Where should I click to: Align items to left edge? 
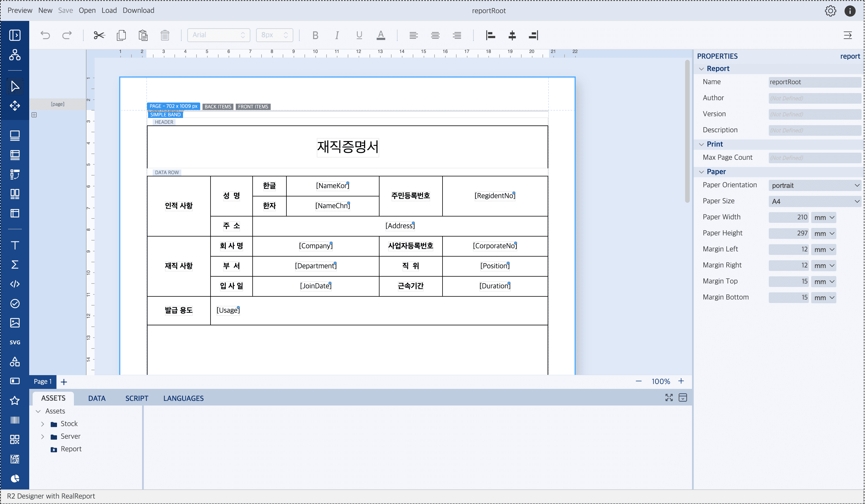point(491,35)
